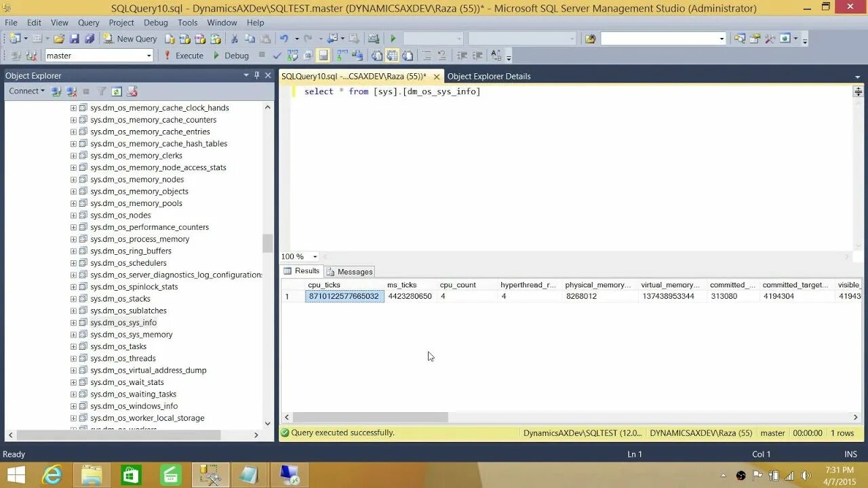Open File Explorer from taskbar

(x=92, y=474)
